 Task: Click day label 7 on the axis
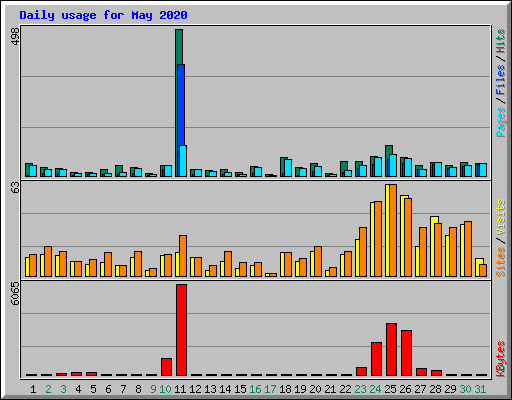123,389
